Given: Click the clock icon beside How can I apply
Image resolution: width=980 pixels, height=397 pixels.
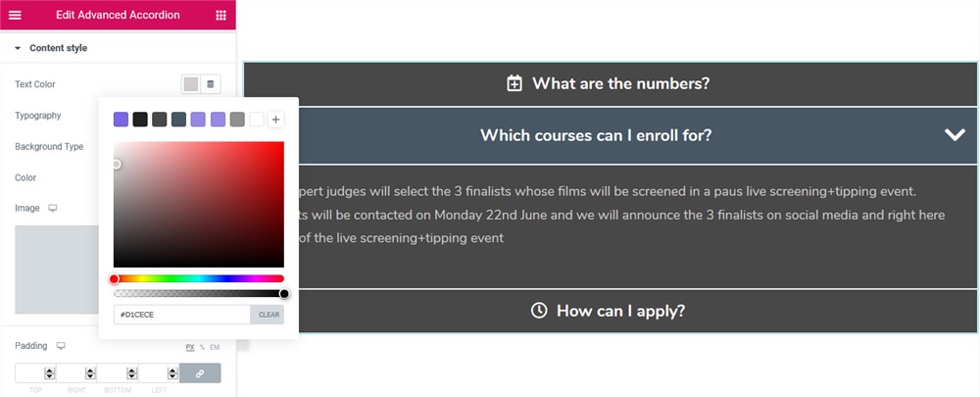Looking at the screenshot, I should 538,311.
